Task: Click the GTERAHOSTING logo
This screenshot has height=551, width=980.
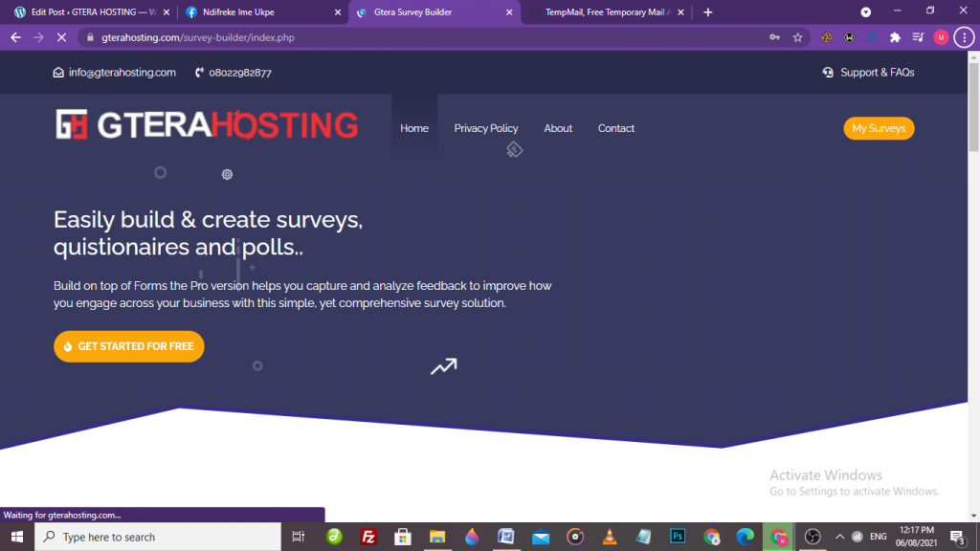Action: 207,124
